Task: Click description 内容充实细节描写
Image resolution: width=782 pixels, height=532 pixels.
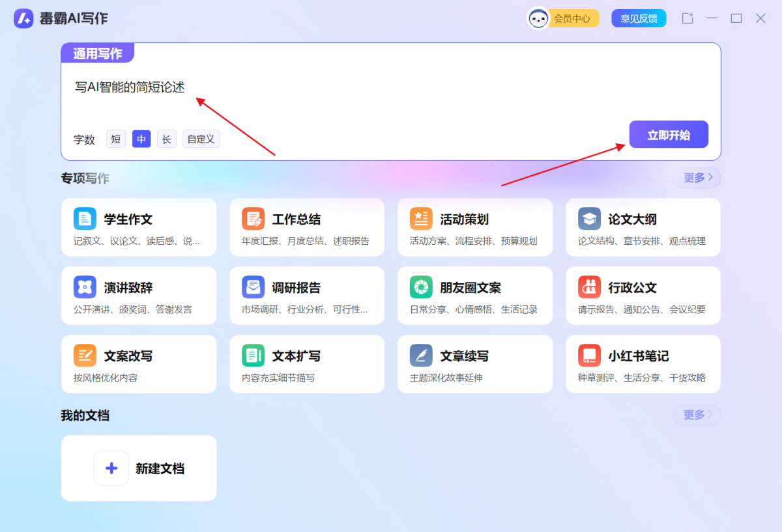Action: [x=278, y=378]
